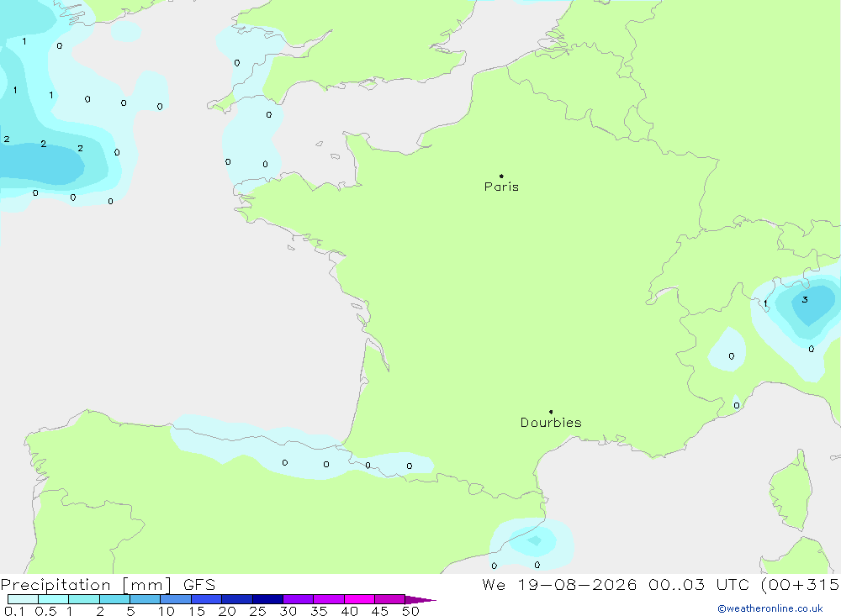841x616 pixels.
Task: Pick the 0.5–1 mm legend color swatch
Action: pyautogui.click(x=54, y=599)
